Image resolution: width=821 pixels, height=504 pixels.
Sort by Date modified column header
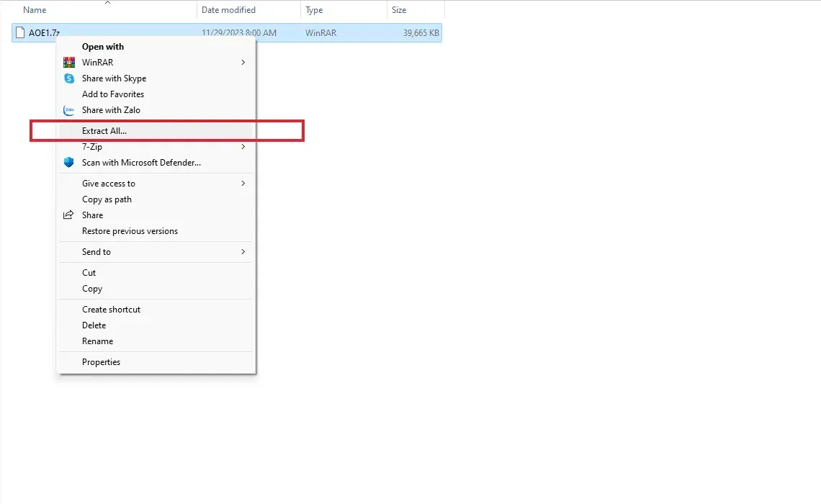pyautogui.click(x=228, y=10)
